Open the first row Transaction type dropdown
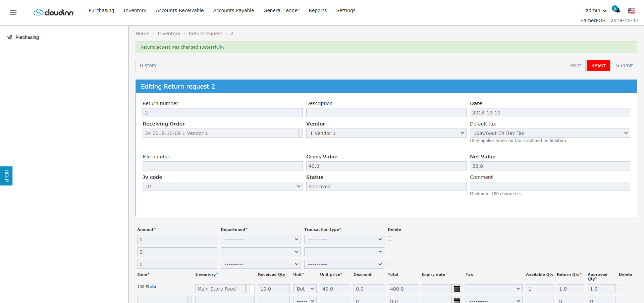The width and height of the screenshot is (644, 303). (344, 240)
